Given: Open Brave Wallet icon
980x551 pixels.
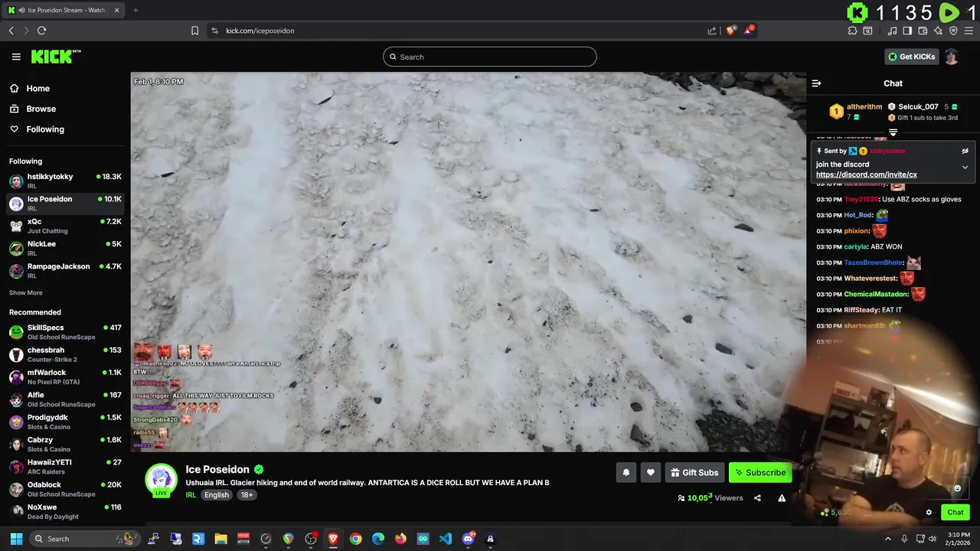Looking at the screenshot, I should click(x=923, y=31).
